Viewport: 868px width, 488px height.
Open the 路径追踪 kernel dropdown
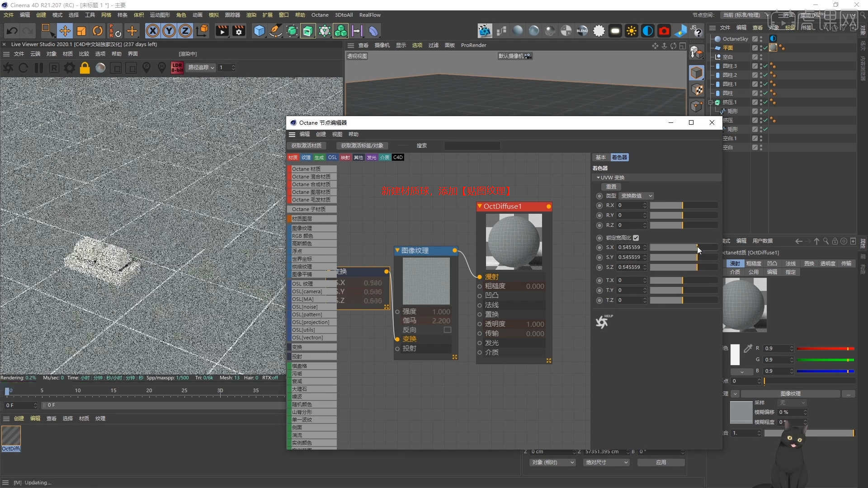tap(201, 67)
